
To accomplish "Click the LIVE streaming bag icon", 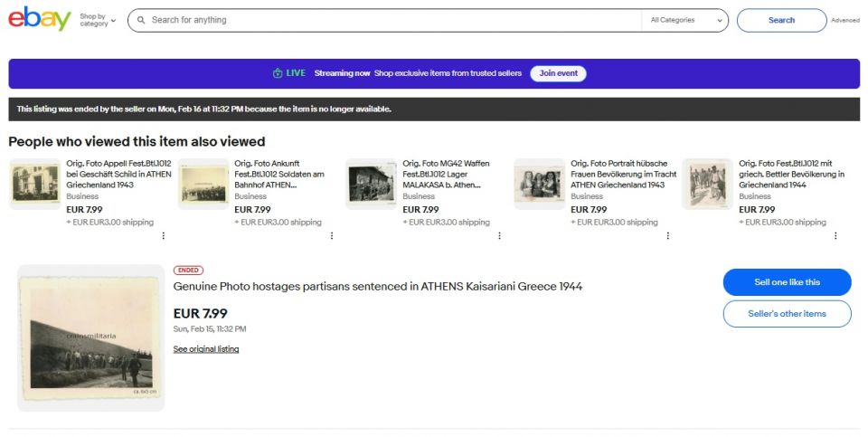I will click(x=278, y=73).
